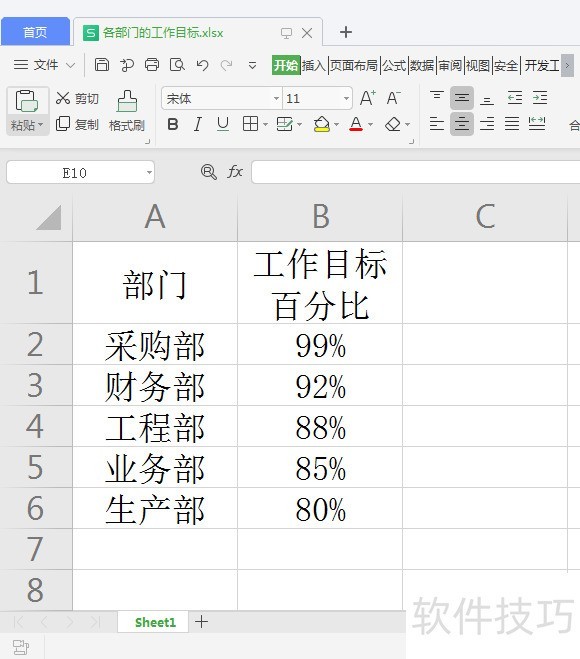Toggle horizontal center alignment
Image resolution: width=580 pixels, height=659 pixels.
point(462,124)
